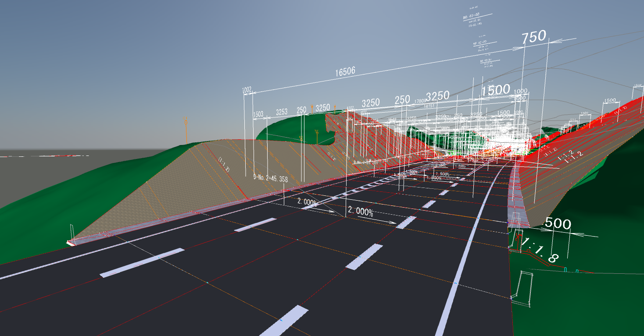Select the 1:1.8 slope ratio label
The width and height of the screenshot is (644, 336).
(539, 250)
